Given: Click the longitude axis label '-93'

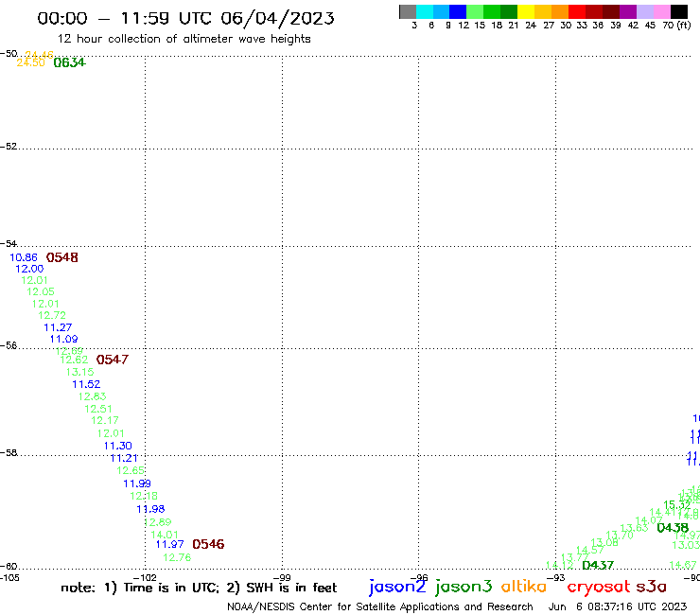Looking at the screenshot, I should click(x=556, y=577).
